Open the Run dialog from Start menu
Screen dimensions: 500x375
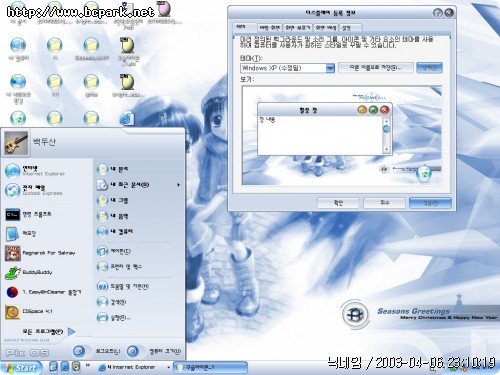point(114,317)
